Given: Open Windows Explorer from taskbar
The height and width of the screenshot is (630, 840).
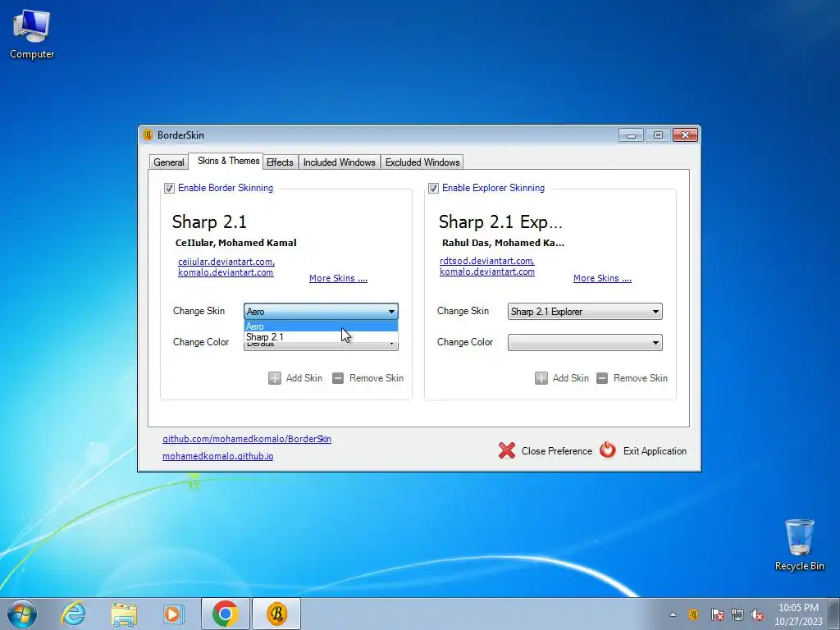Looking at the screenshot, I should [124, 614].
